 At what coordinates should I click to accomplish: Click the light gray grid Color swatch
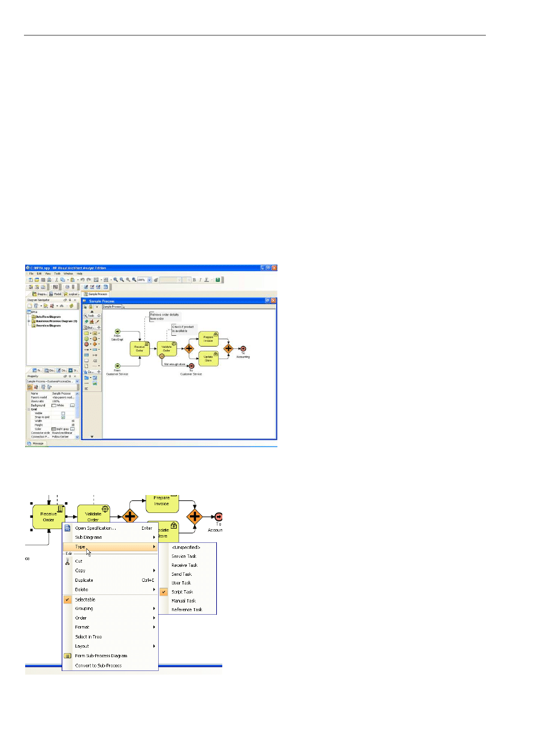click(54, 429)
